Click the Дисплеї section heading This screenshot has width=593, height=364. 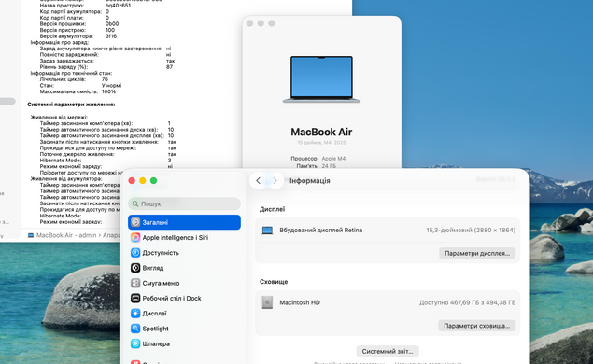(273, 209)
